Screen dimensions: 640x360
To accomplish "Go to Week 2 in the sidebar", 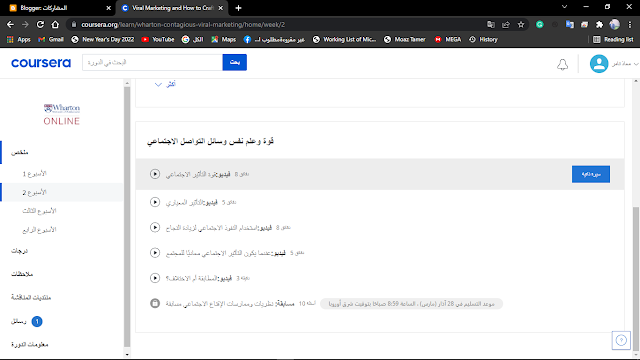I will tap(34, 192).
